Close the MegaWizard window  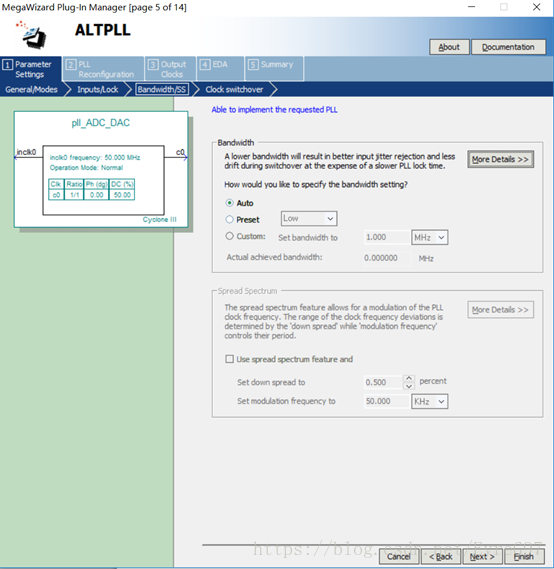pyautogui.click(x=537, y=7)
